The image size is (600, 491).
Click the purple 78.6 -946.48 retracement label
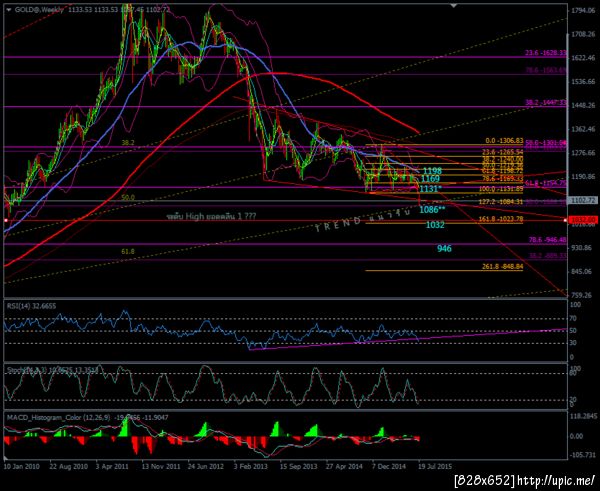click(547, 240)
